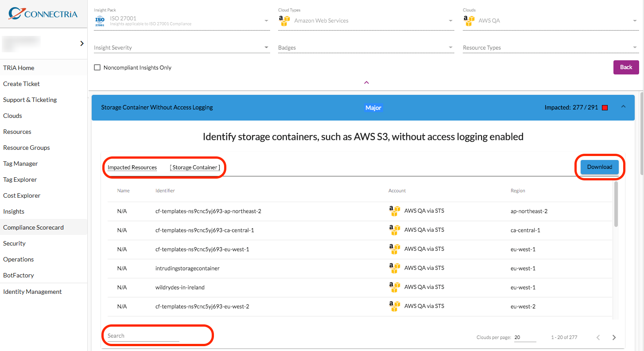Open the Insight Pack dropdown

(182, 21)
